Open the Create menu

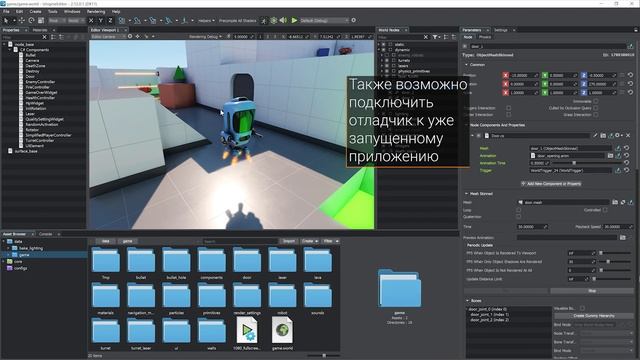(x=35, y=11)
